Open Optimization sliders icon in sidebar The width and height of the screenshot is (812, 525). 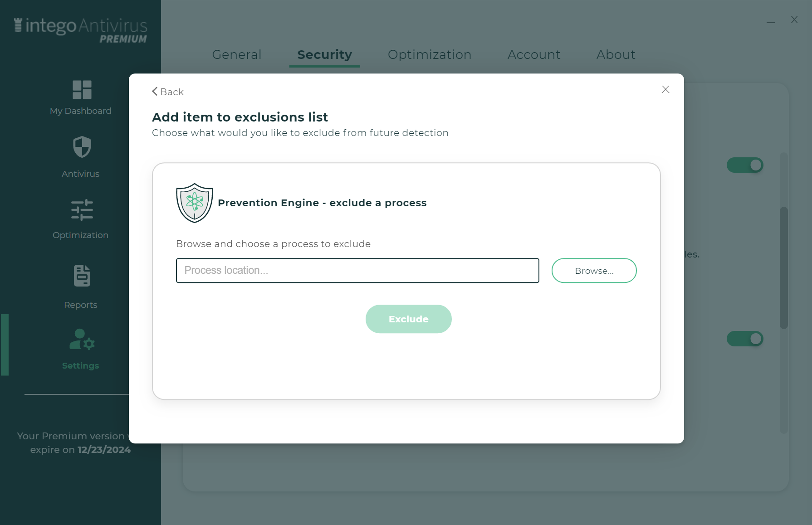82,210
